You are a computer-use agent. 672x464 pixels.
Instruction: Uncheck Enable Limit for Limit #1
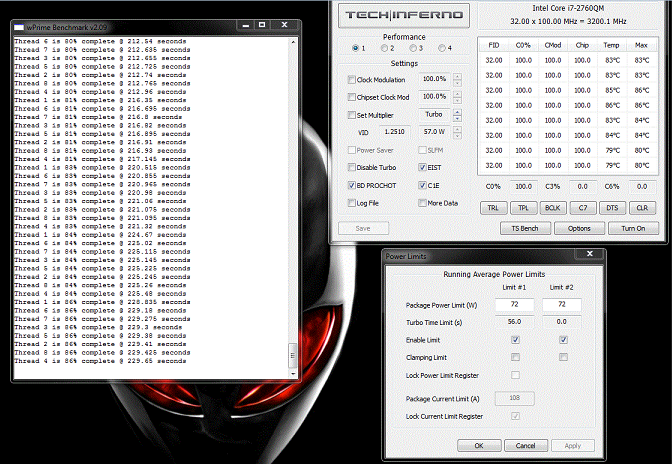pyautogui.click(x=516, y=340)
